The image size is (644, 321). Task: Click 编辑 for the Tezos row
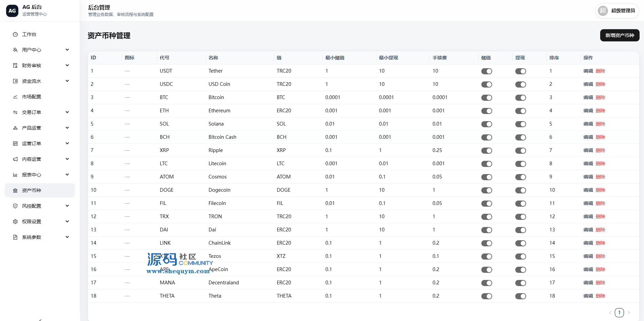tap(588, 256)
